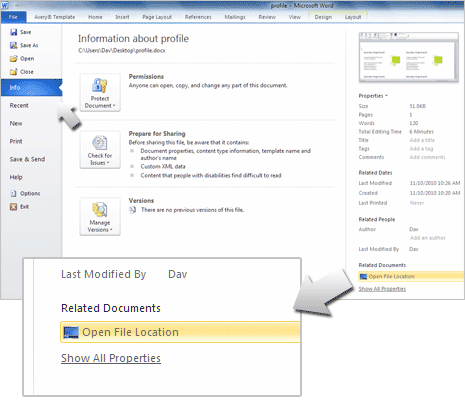Viewport: 465px width, 405px height.
Task: Open the Check for Issues dropdown
Action: (100, 149)
